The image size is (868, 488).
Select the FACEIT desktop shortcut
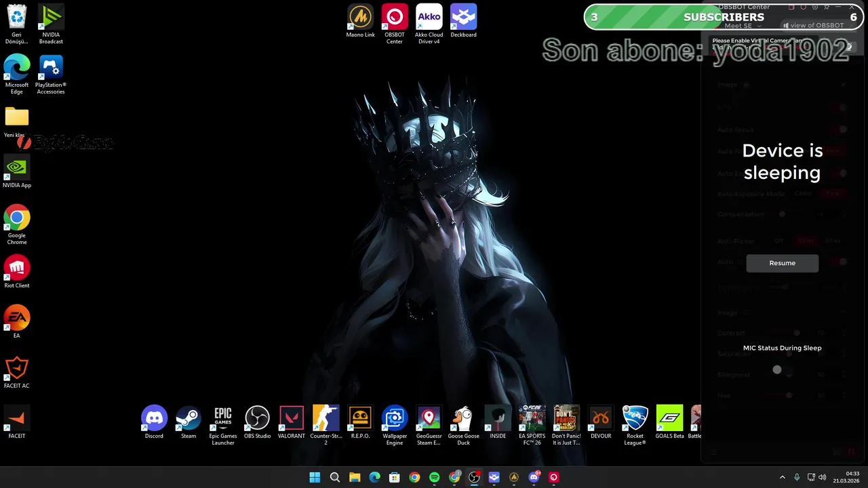point(17,422)
